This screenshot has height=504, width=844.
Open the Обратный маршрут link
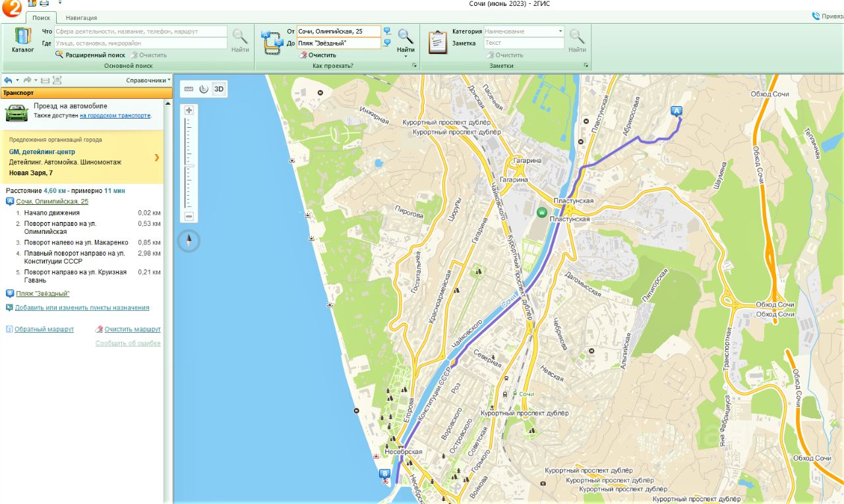pyautogui.click(x=44, y=329)
